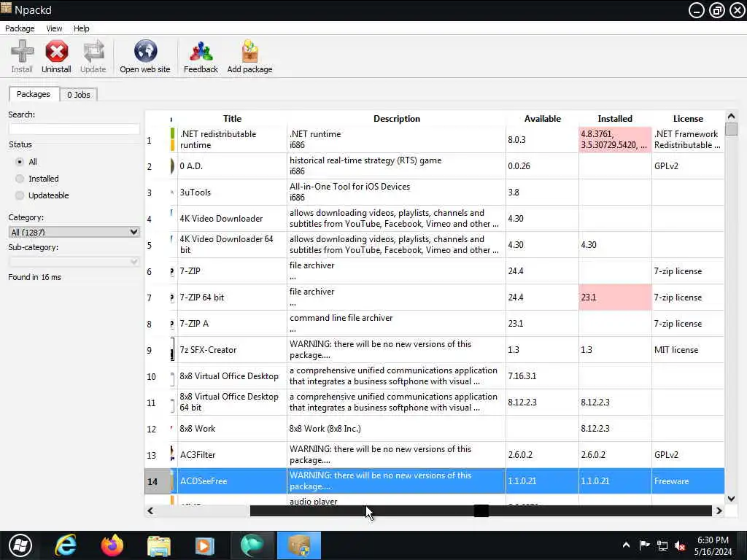Click the .NET redistributable runtime package icon
747x560 pixels.
point(172,139)
